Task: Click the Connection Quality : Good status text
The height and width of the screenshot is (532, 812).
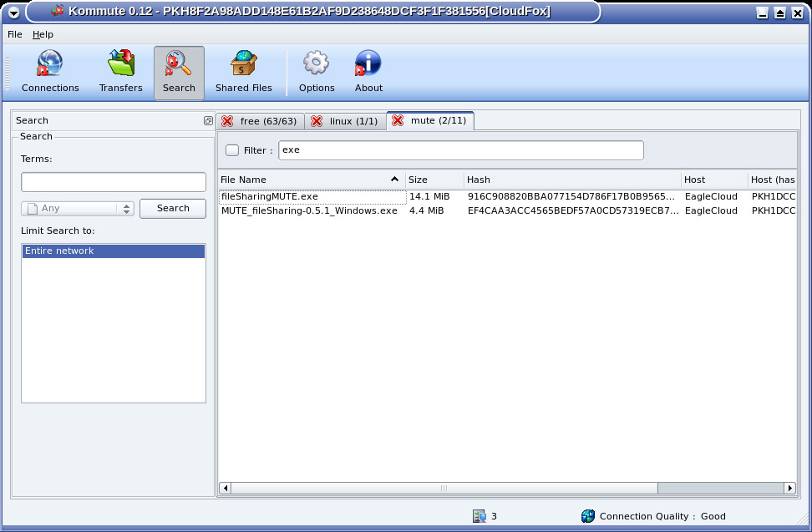Action: (x=662, y=516)
